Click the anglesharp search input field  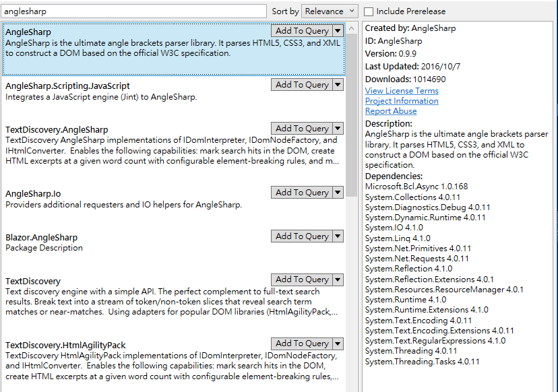134,11
